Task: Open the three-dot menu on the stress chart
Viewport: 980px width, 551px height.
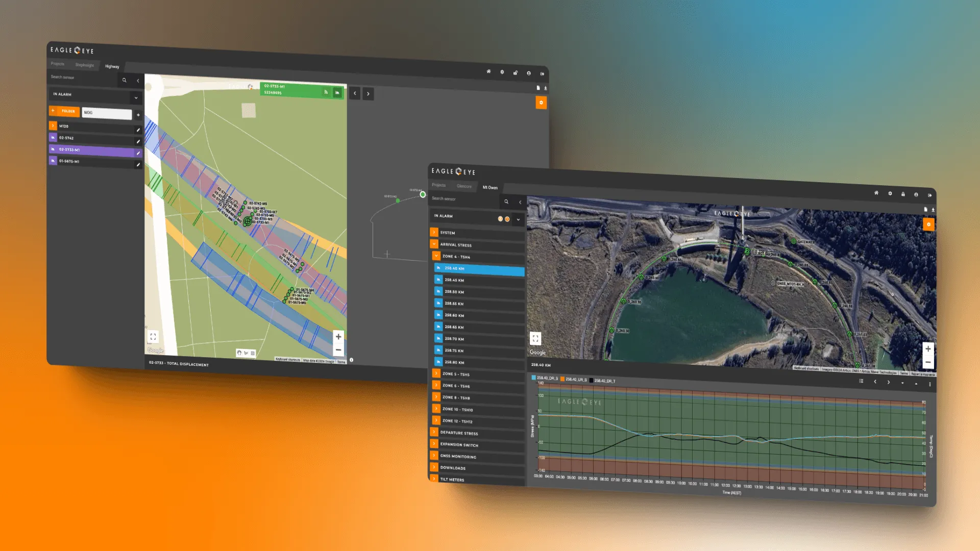Action: [930, 383]
